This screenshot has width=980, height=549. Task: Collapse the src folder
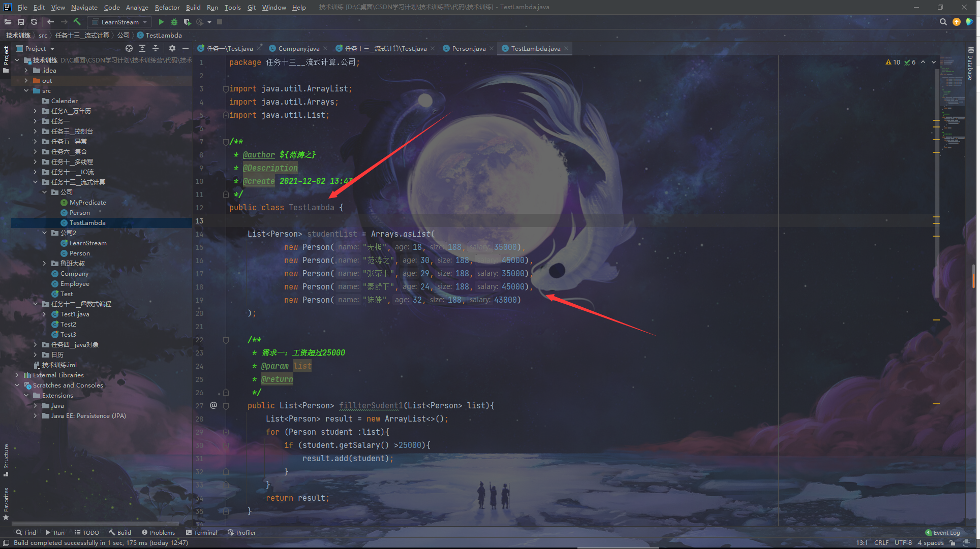tap(26, 90)
